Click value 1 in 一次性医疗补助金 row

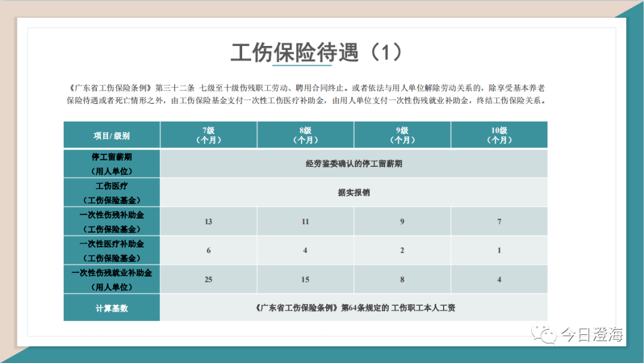pos(499,250)
